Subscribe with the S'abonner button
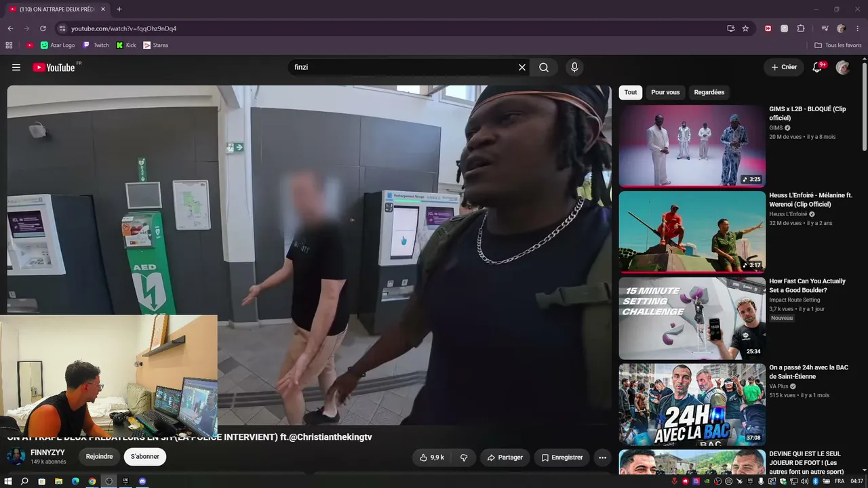 (145, 457)
